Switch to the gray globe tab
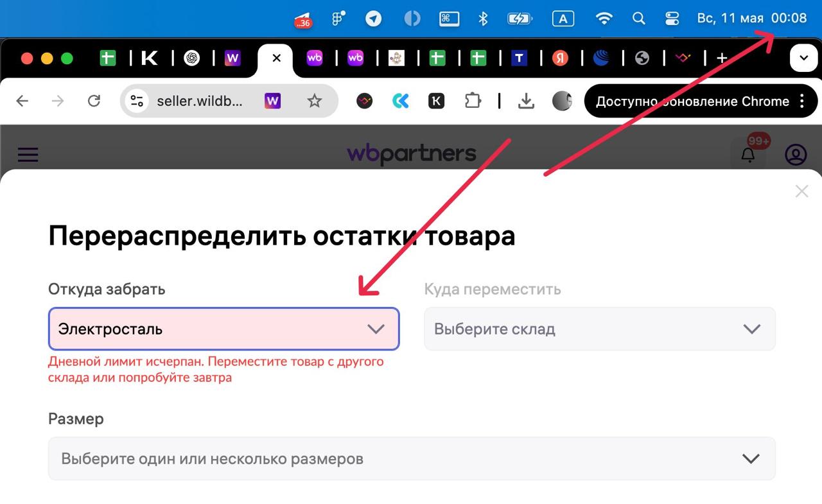Image resolution: width=822 pixels, height=504 pixels. click(642, 58)
